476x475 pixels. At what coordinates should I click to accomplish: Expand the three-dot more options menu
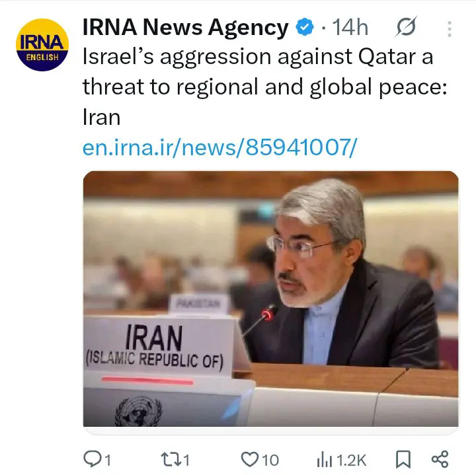click(450, 29)
